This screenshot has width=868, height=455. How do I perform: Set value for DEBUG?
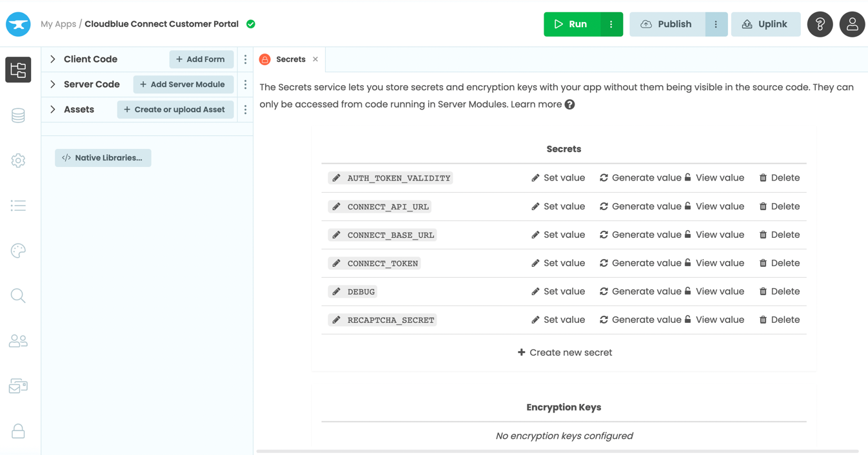click(558, 291)
